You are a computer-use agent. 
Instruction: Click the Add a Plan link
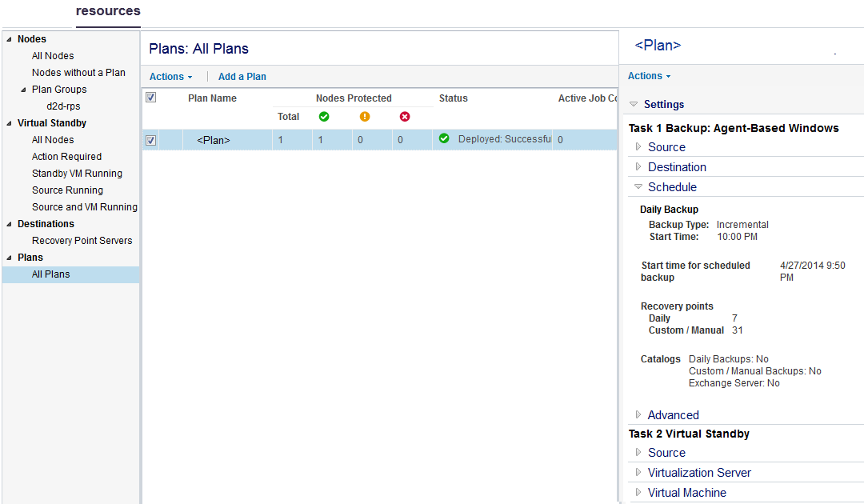point(242,77)
